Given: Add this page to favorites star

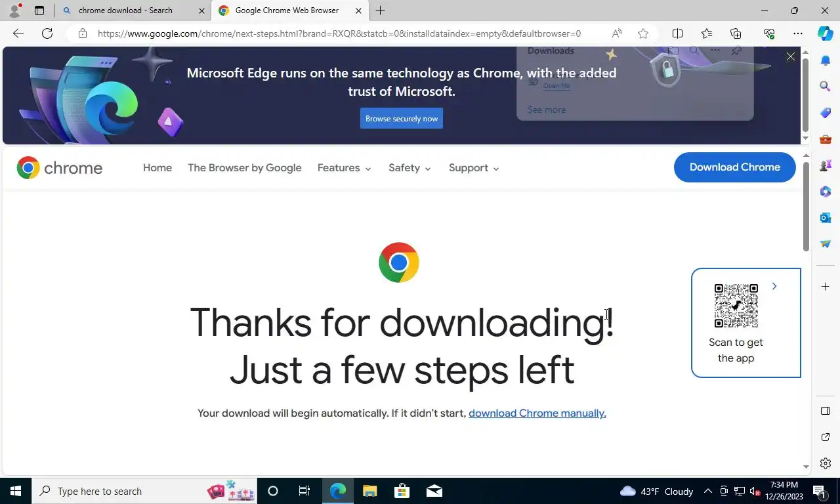Looking at the screenshot, I should point(643,33).
